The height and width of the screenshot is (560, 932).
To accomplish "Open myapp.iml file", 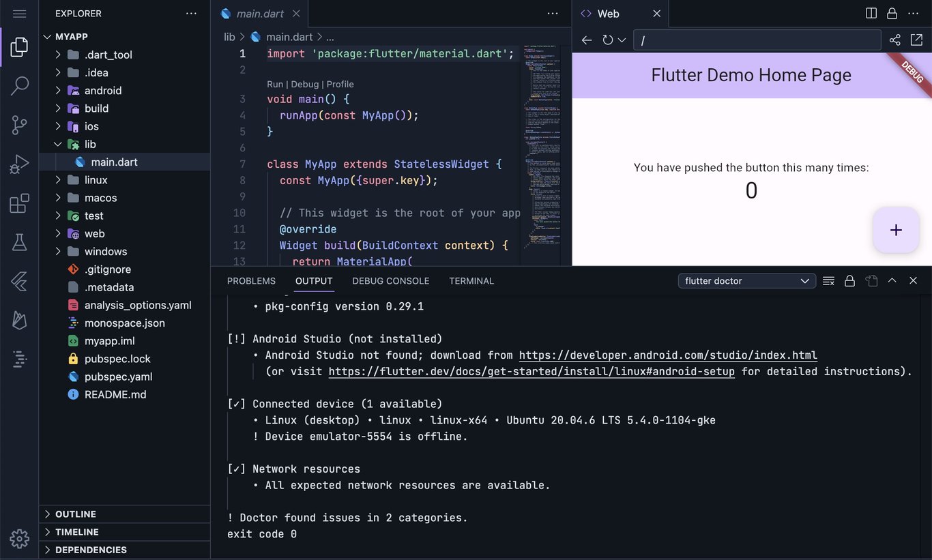I will pyautogui.click(x=124, y=340).
